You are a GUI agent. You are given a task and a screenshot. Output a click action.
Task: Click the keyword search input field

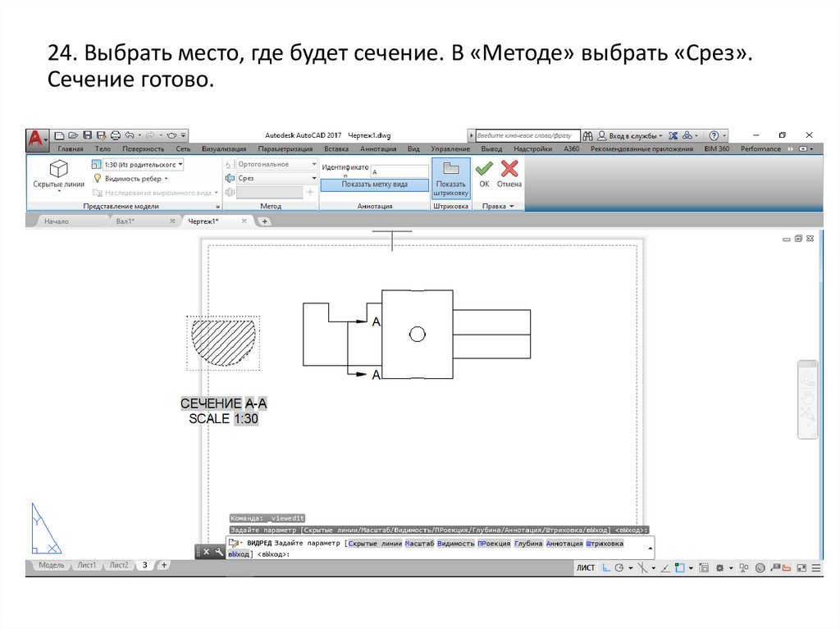[x=526, y=135]
